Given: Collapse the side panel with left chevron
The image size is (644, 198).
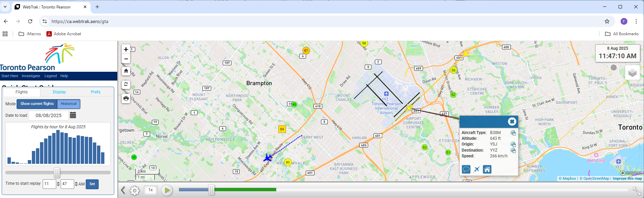Looking at the screenshot, I should 123,191.
